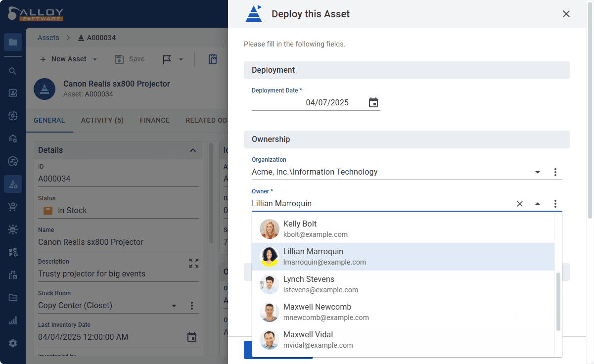This screenshot has width=594, height=364.
Task: Expand the Organization dropdown
Action: click(x=538, y=172)
